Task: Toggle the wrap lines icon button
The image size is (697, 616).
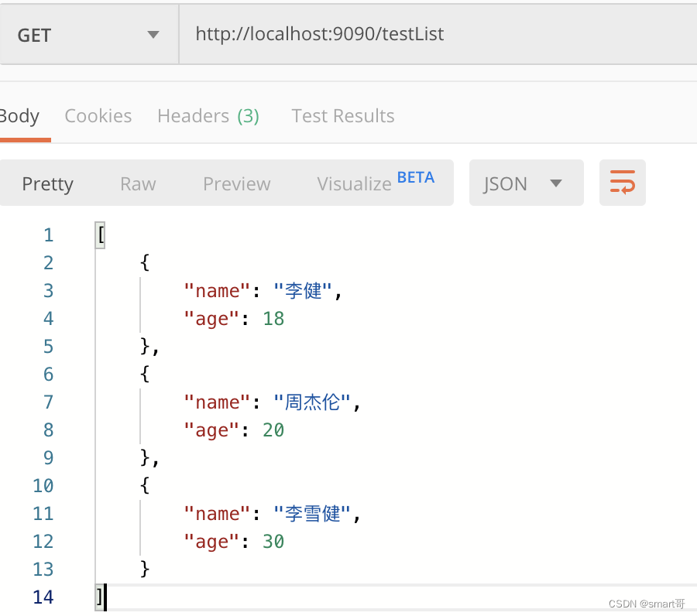Action: click(622, 183)
